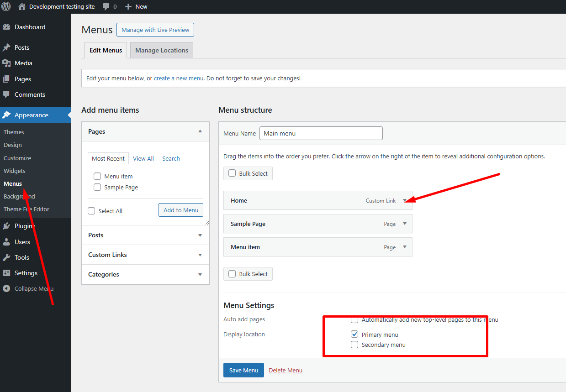
Task: Click the Users person icon
Action: pyautogui.click(x=6, y=242)
